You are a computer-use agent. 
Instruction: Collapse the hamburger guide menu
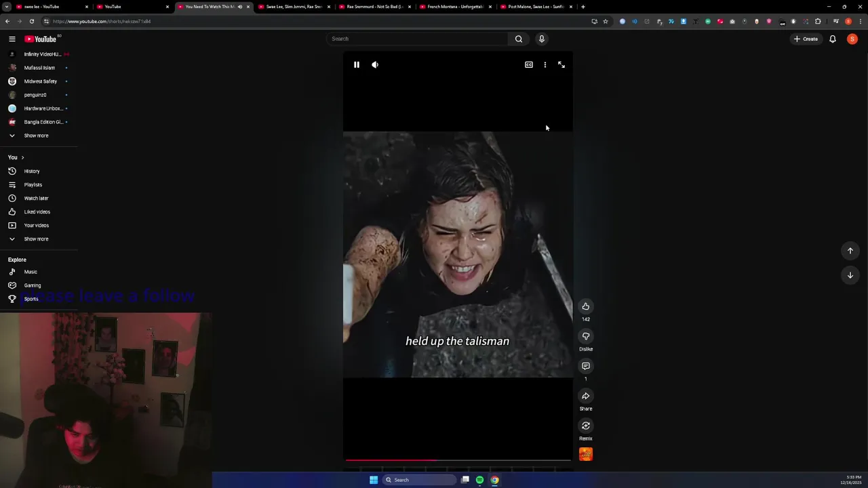point(12,39)
